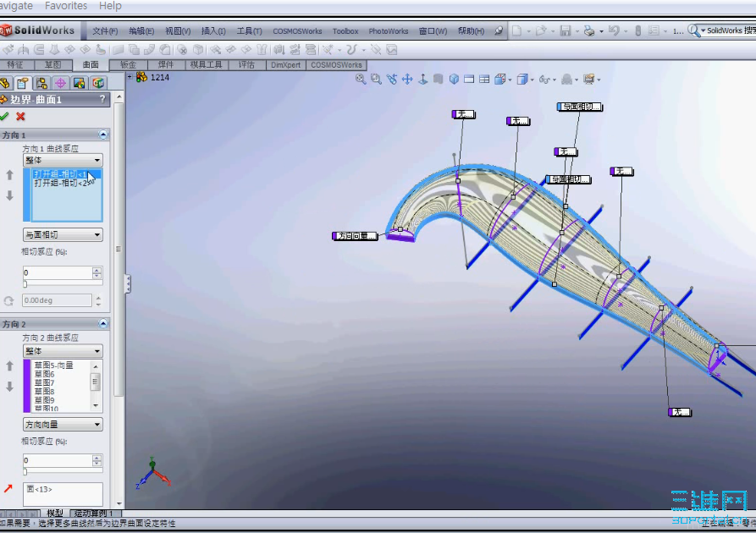The width and height of the screenshot is (756, 533).
Task: Click the Save toolbar icon
Action: pos(565,30)
